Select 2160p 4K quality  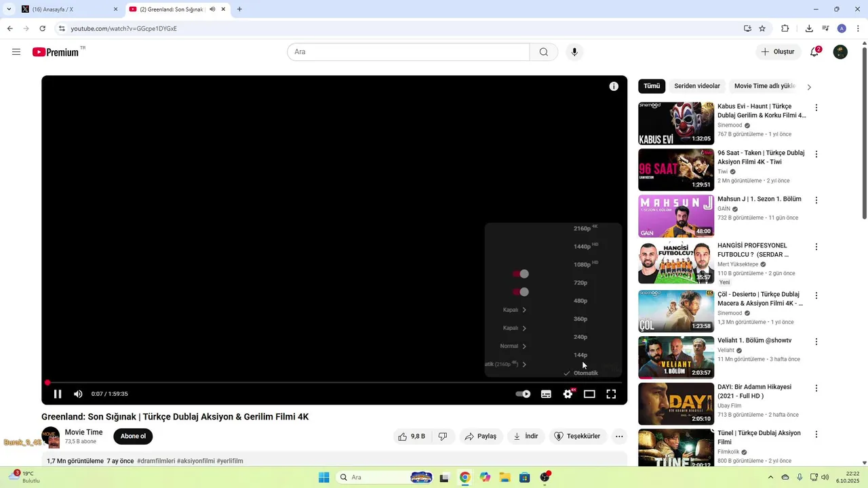[585, 228]
